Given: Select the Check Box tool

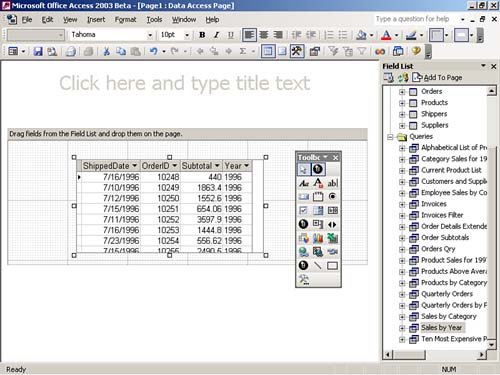Looking at the screenshot, I should (x=304, y=210).
